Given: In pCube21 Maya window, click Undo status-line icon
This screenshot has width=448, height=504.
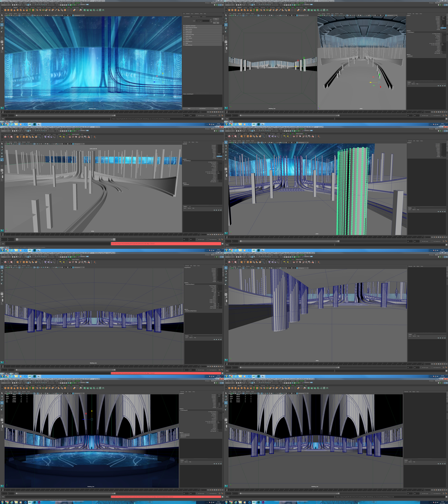Looking at the screenshot, I should (x=19, y=5).
